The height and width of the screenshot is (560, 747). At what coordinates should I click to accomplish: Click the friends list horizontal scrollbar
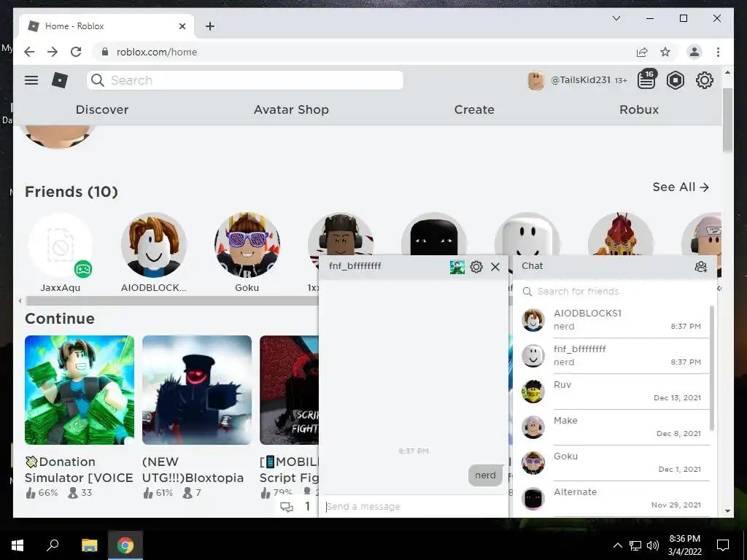(172, 301)
